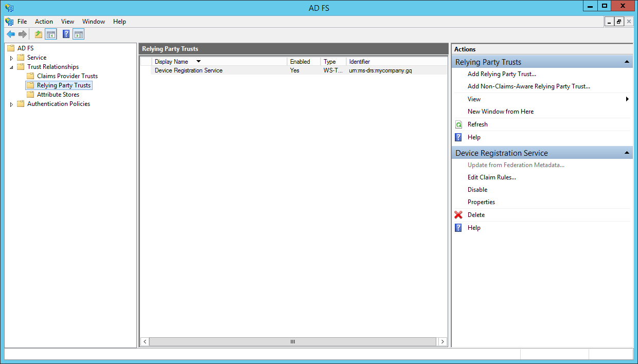Click Add Relying Party Trust link
This screenshot has height=364, width=638.
click(502, 74)
